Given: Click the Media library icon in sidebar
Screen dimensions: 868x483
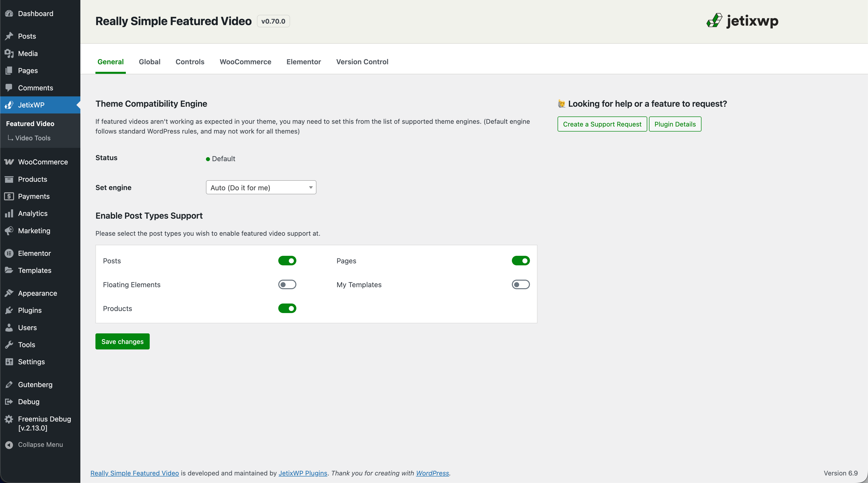Looking at the screenshot, I should [9, 53].
